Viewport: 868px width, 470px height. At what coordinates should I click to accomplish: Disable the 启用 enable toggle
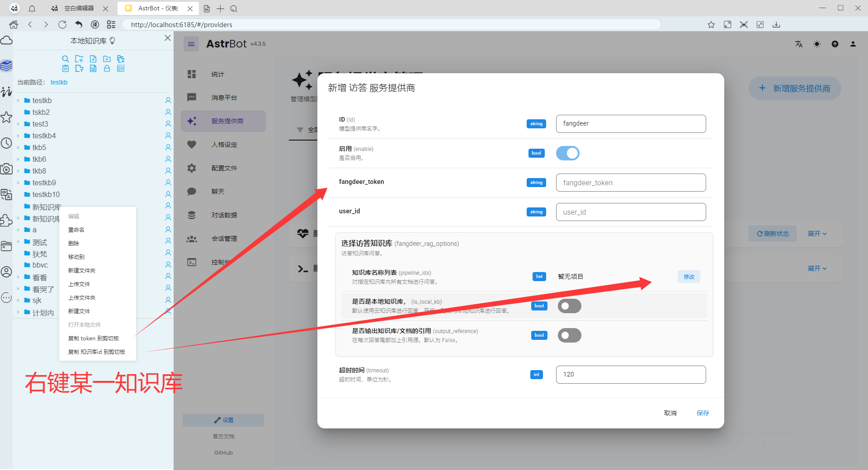click(567, 153)
